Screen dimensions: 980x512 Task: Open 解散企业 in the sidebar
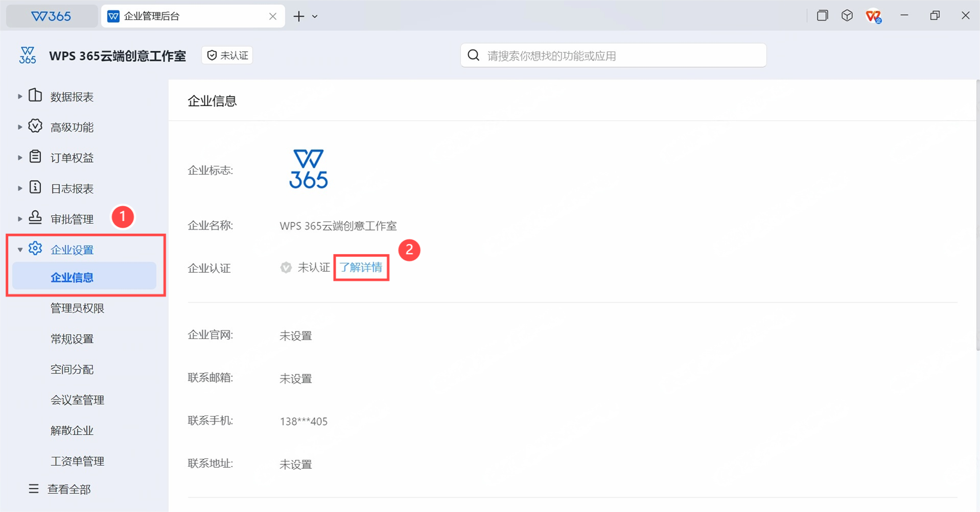(x=72, y=430)
